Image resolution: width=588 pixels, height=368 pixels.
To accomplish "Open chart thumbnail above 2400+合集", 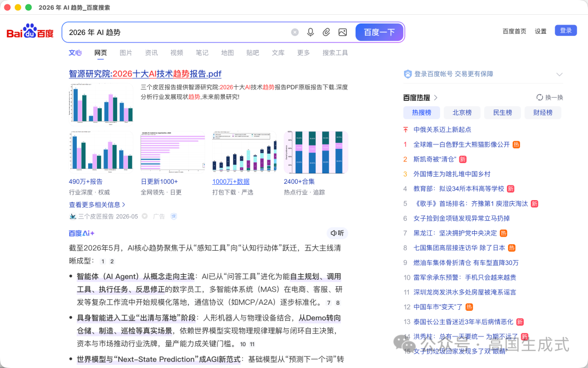I will [316, 152].
